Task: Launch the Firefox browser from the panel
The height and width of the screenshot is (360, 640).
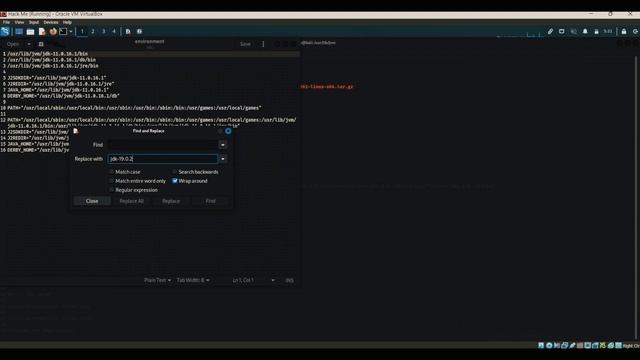Action: click(x=53, y=31)
